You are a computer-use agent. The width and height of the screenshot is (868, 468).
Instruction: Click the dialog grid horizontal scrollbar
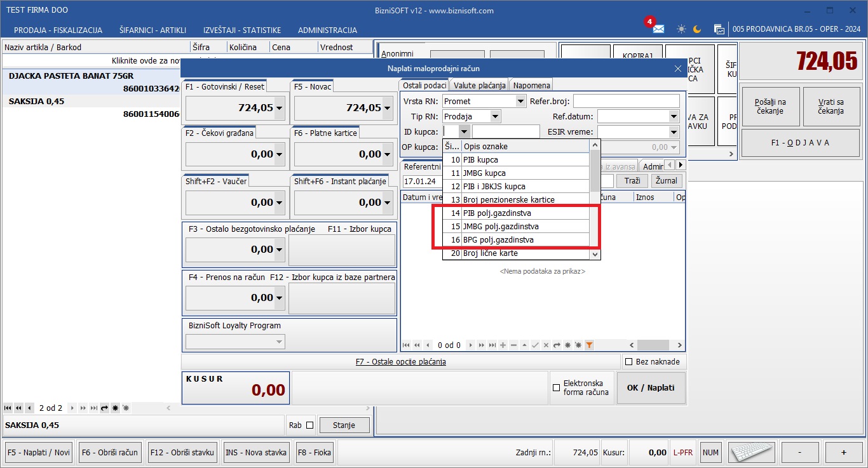pos(654,345)
